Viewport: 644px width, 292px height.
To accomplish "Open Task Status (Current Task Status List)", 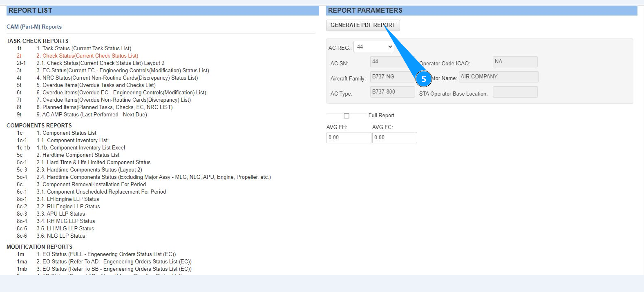I will click(x=84, y=49).
